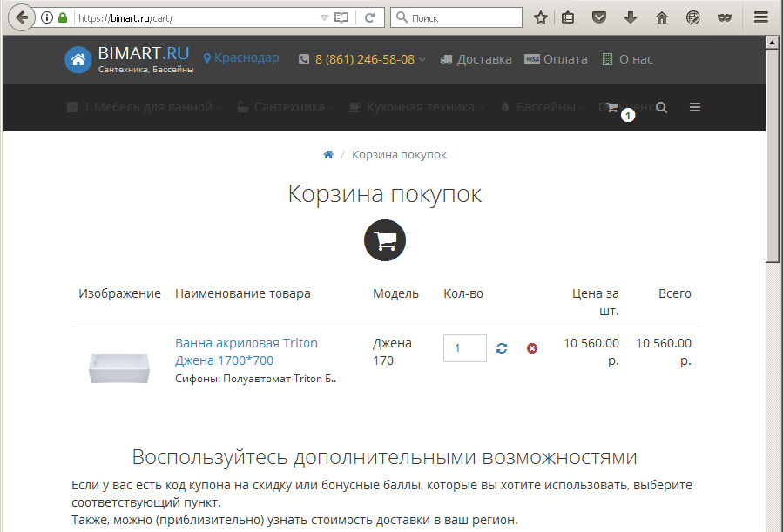Click the globe extension icon
This screenshot has height=532, width=783.
click(x=693, y=18)
